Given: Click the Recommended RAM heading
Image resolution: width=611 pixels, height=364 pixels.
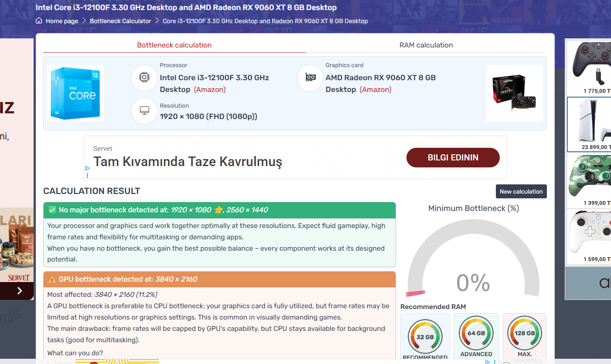Looking at the screenshot, I should [x=433, y=306].
